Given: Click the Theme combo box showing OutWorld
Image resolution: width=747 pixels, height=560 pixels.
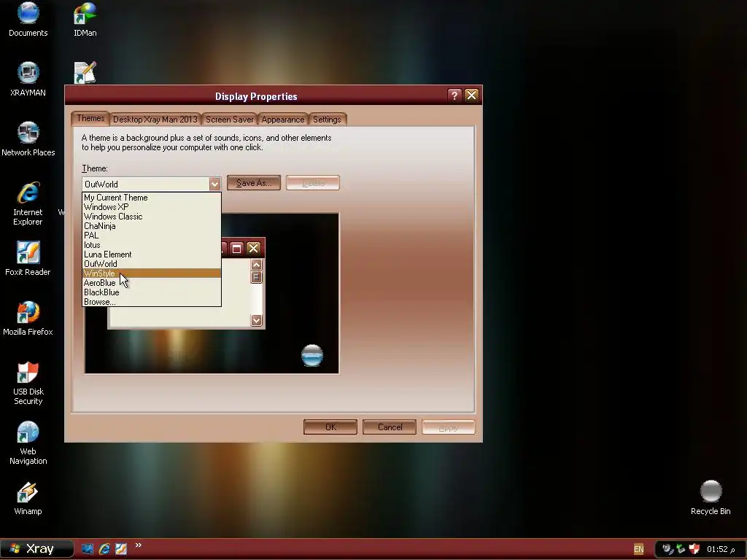Looking at the screenshot, I should tap(152, 184).
